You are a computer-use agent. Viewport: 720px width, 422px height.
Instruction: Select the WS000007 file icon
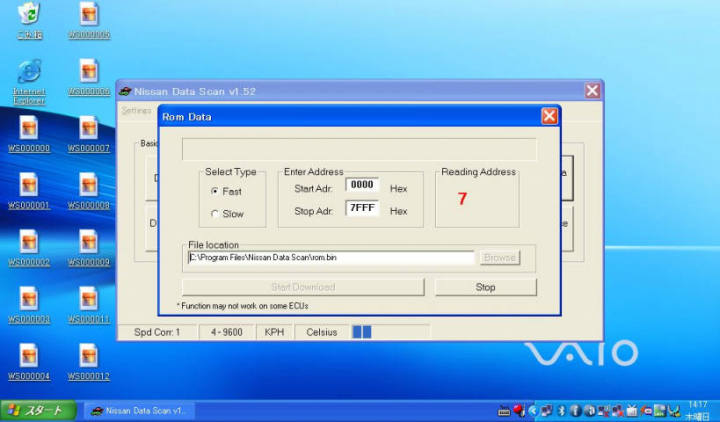[x=89, y=134]
